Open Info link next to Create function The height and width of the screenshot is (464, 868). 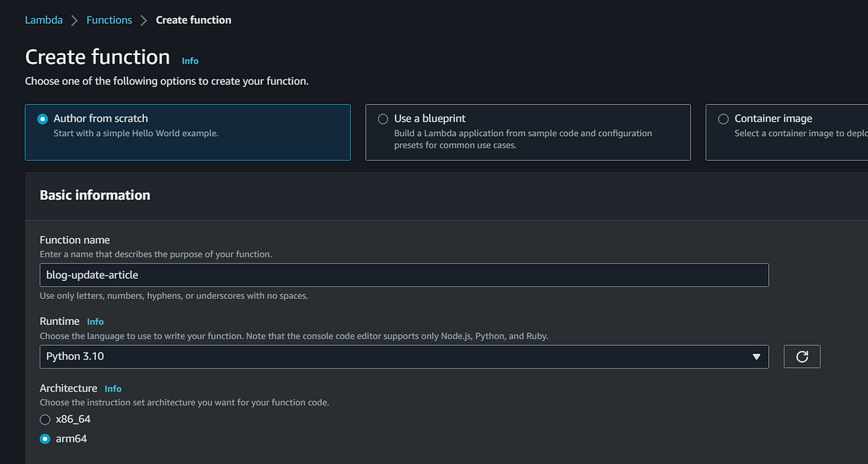[x=190, y=61]
